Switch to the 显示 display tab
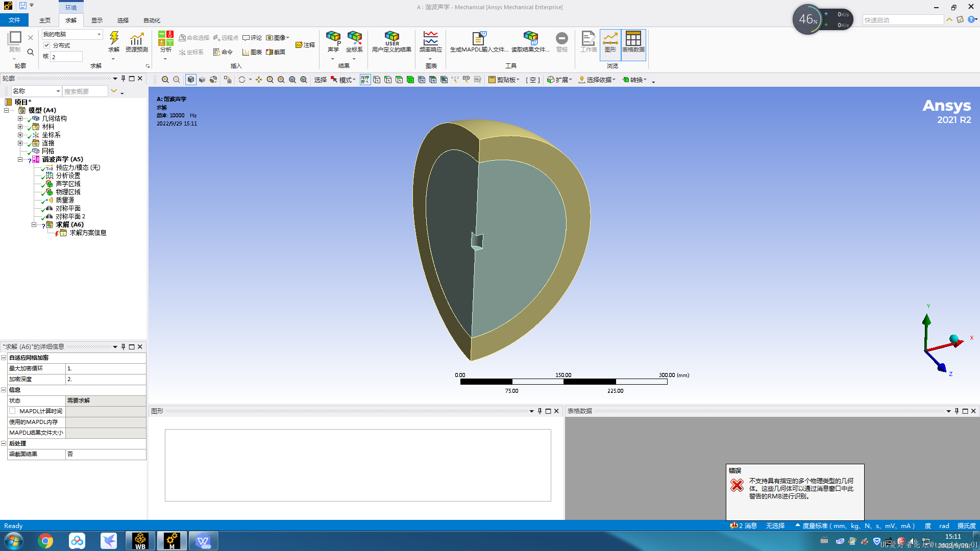Image resolution: width=980 pixels, height=551 pixels. point(97,20)
